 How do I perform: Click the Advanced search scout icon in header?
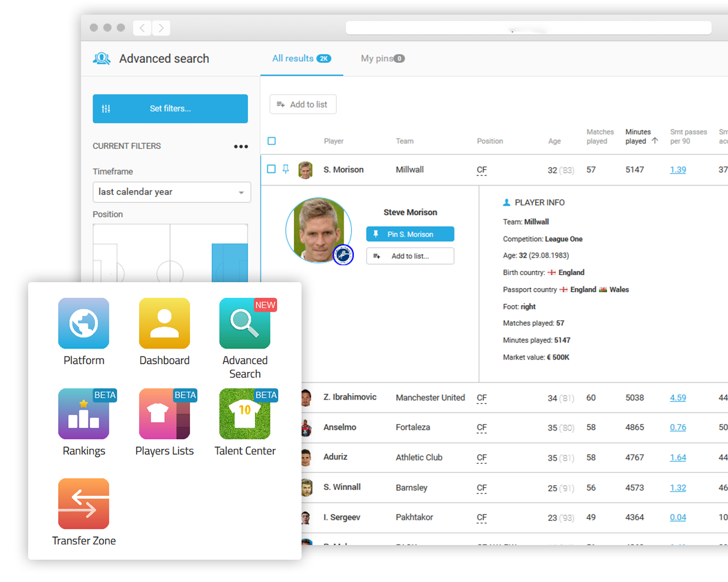(102, 58)
